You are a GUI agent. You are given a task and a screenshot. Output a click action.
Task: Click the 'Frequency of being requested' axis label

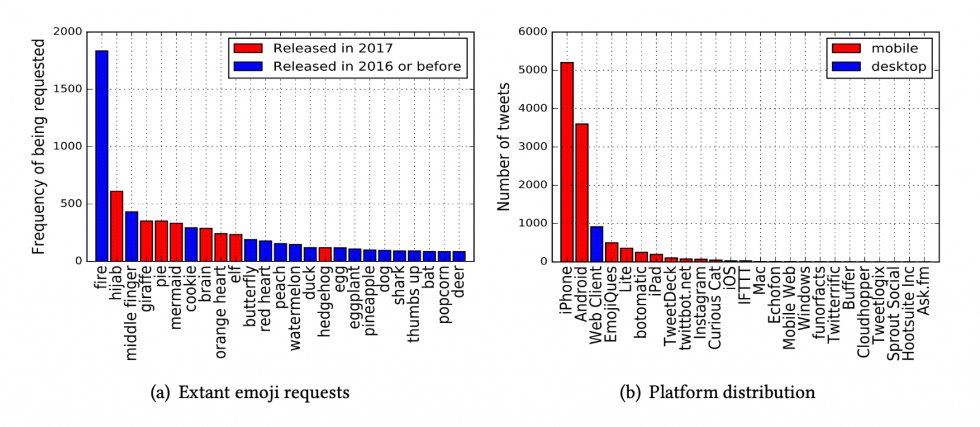pyautogui.click(x=38, y=146)
